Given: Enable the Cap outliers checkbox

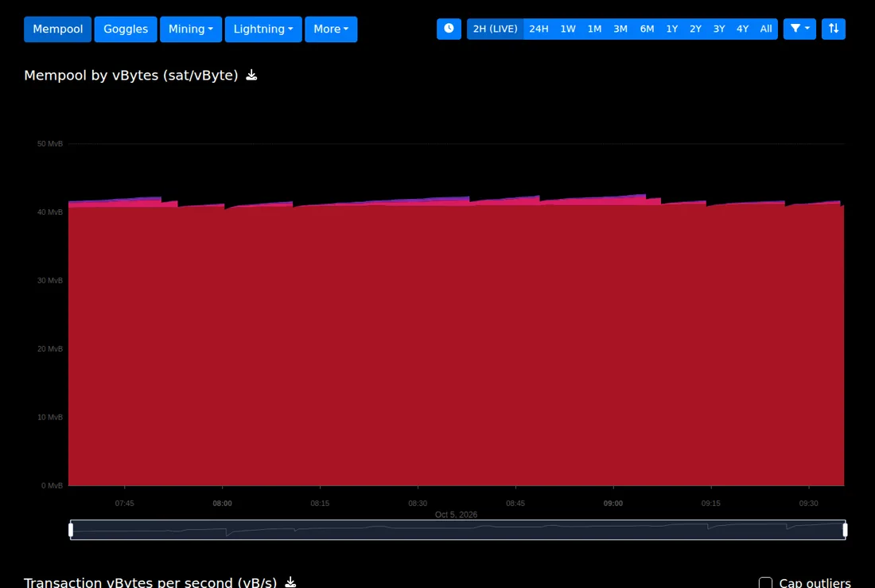Looking at the screenshot, I should [x=765, y=583].
